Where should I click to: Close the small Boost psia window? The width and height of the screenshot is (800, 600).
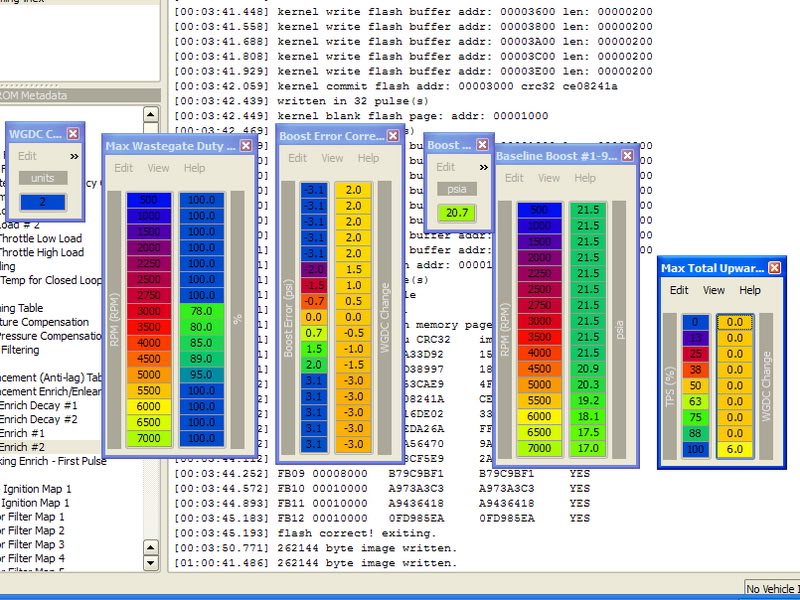click(x=482, y=145)
